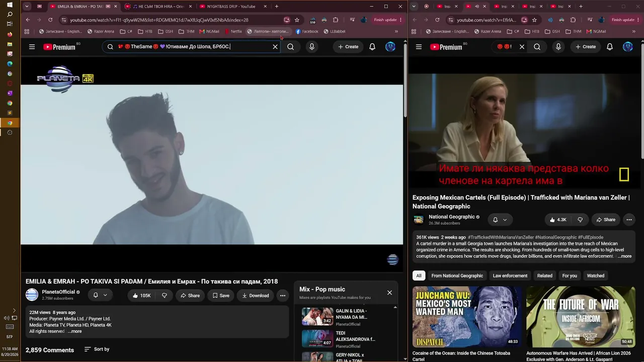Play TEDI ALEKSANDROVA video from mix
Screen dimensions: 644x362
coord(317,339)
